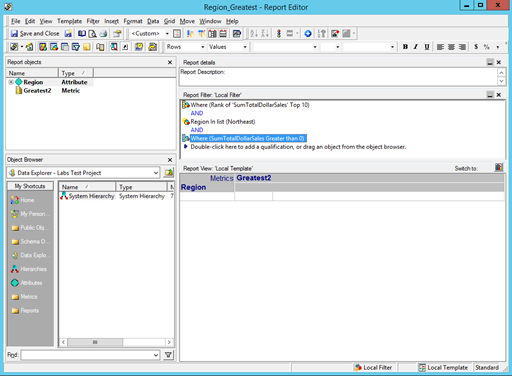The width and height of the screenshot is (512, 376).
Task: Align text right
Action: pyautogui.click(x=462, y=47)
